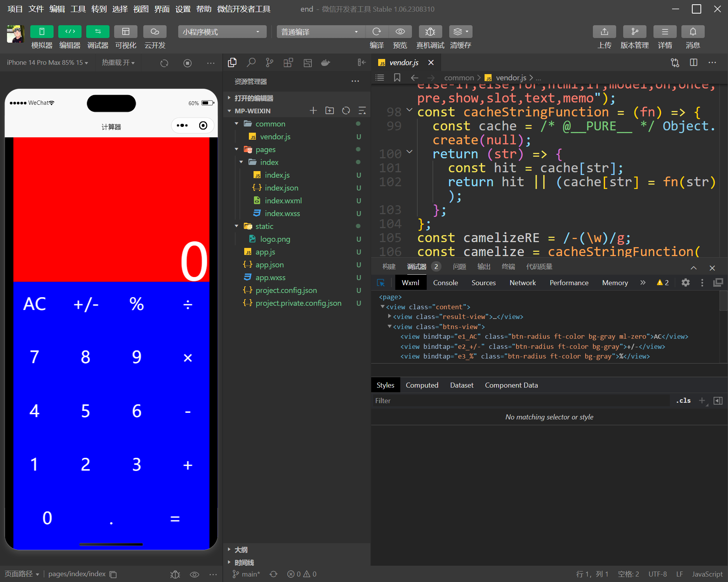The width and height of the screenshot is (728, 582).
Task: Click the preview (预览) eye icon
Action: coord(400,32)
